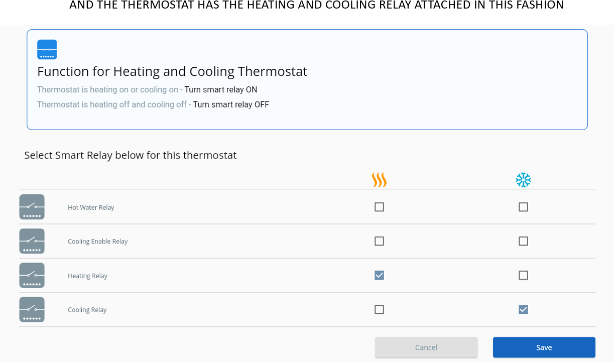
Task: Click the Cooling Relay switch icon
Action: pyautogui.click(x=32, y=309)
